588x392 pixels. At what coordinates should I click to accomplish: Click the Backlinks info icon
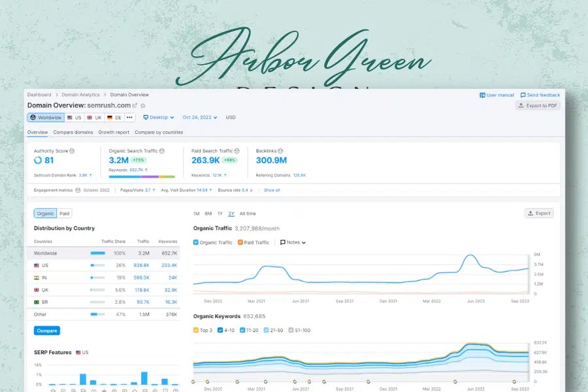pyautogui.click(x=280, y=151)
